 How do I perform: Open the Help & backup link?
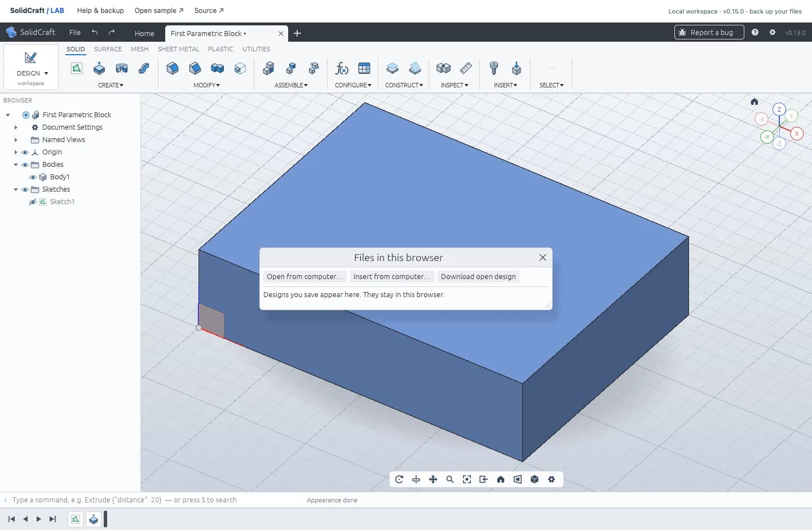(100, 11)
